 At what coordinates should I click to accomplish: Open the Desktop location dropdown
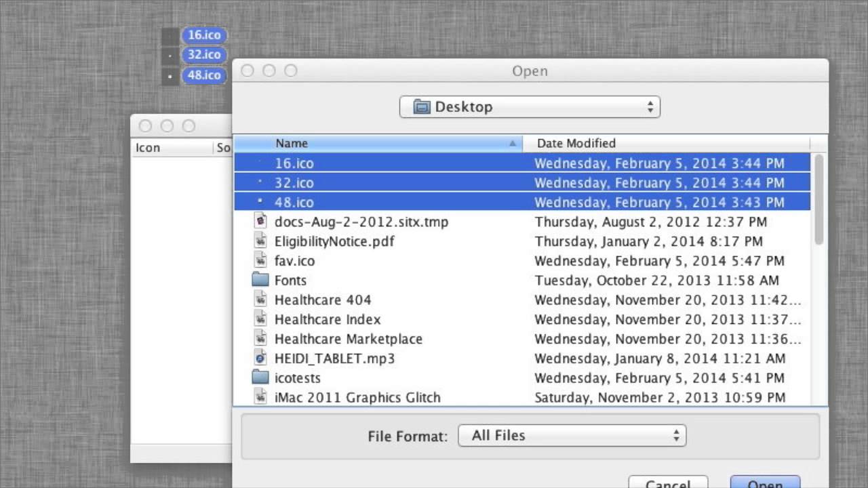(530, 106)
